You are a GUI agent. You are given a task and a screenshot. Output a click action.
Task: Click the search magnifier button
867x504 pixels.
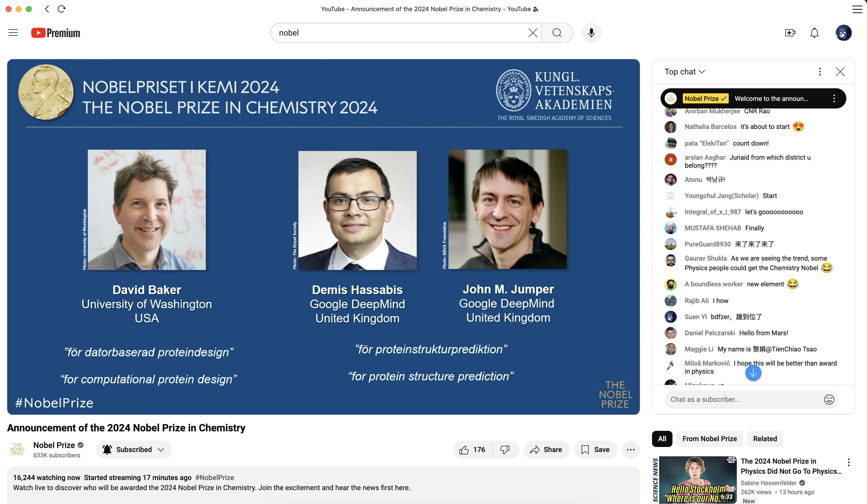click(557, 33)
